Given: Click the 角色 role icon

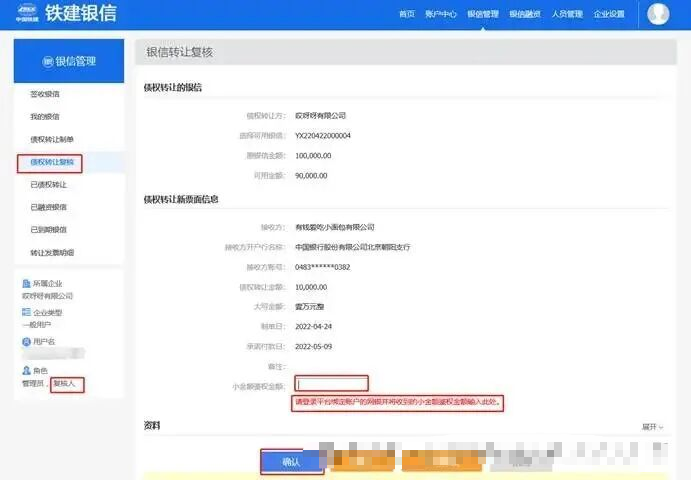Looking at the screenshot, I should point(27,370).
